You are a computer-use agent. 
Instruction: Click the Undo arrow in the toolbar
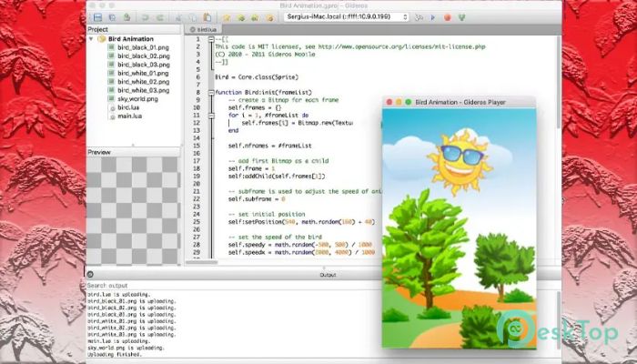[x=145, y=17]
